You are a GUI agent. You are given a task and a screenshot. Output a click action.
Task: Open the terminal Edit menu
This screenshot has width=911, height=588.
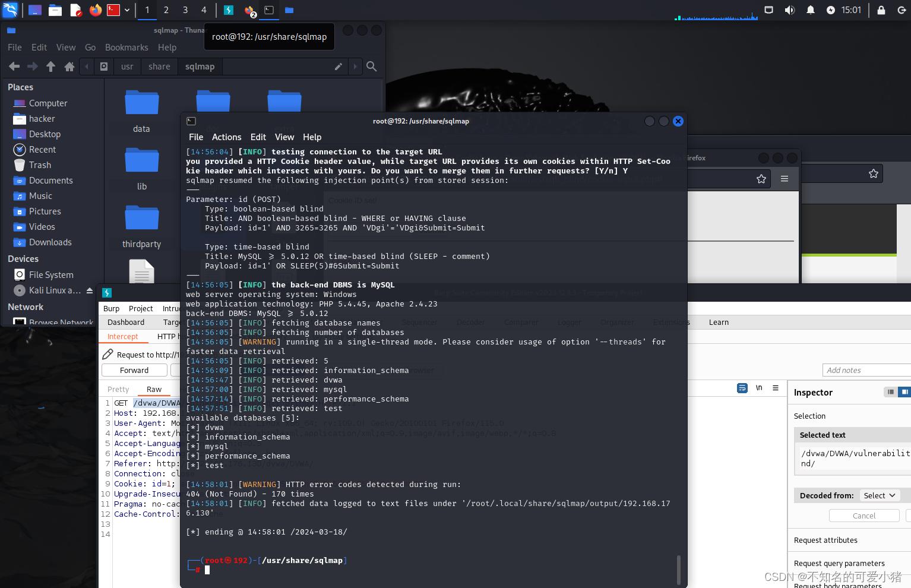[x=258, y=137]
